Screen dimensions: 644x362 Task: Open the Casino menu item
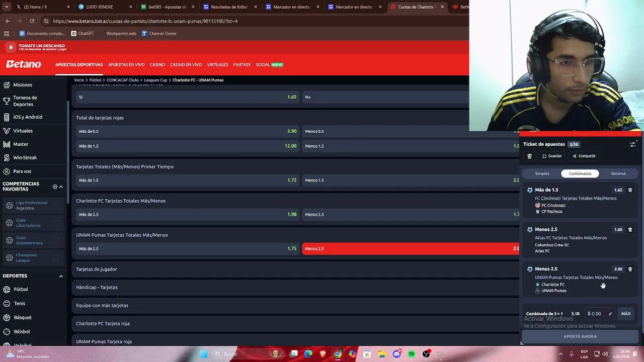[157, 65]
